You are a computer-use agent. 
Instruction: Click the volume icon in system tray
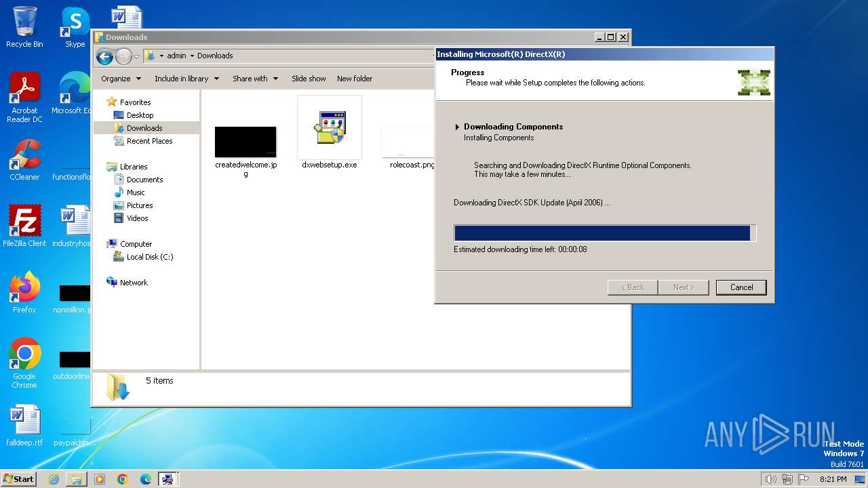click(x=770, y=479)
